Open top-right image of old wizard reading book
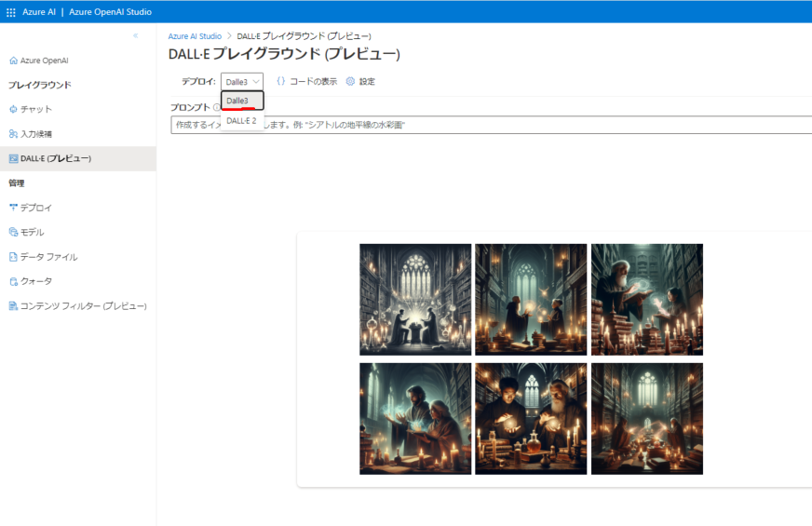 pos(647,300)
